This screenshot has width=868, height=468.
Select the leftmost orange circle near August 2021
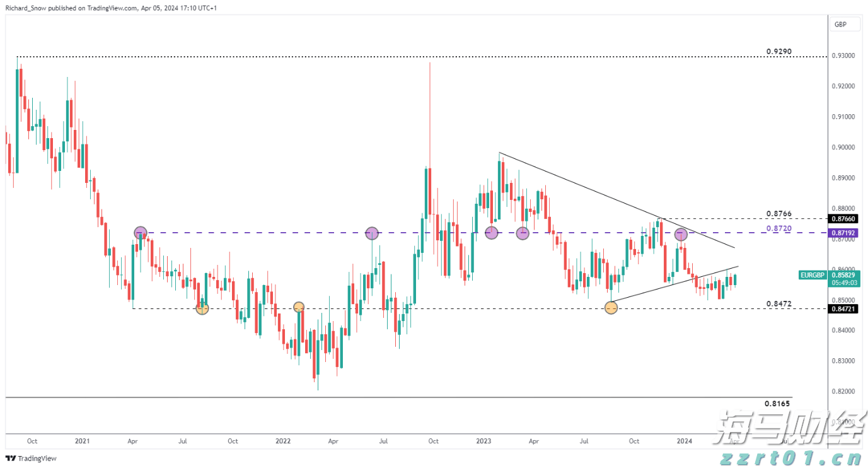(x=202, y=308)
